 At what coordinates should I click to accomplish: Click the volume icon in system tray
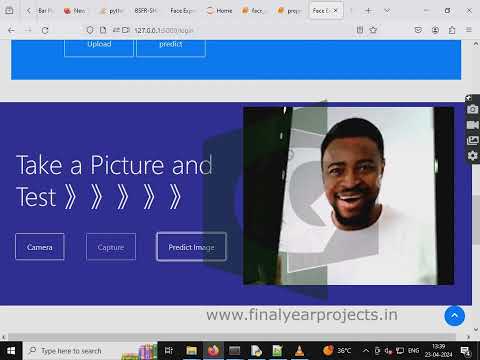point(388,351)
